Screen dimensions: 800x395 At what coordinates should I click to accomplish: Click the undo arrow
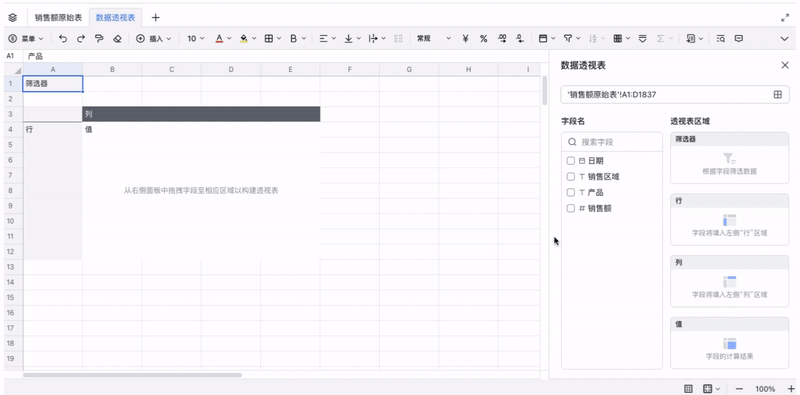click(63, 38)
